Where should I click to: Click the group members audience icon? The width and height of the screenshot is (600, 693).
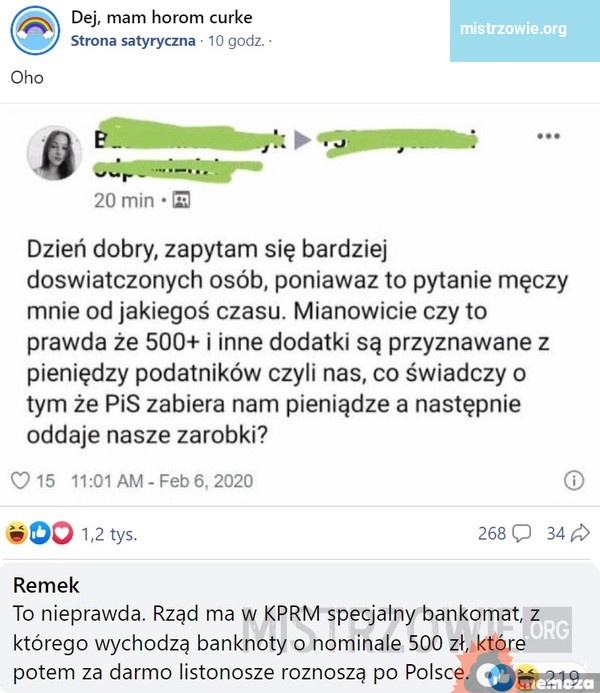(181, 200)
